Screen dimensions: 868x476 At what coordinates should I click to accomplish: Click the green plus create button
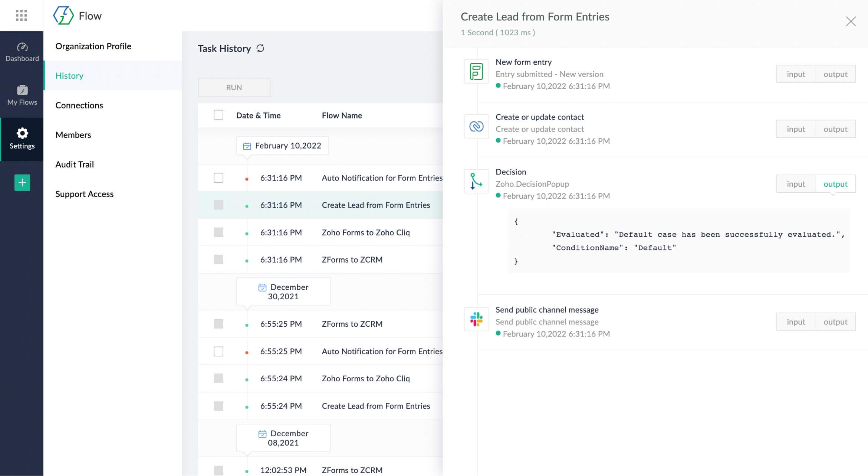tap(22, 183)
